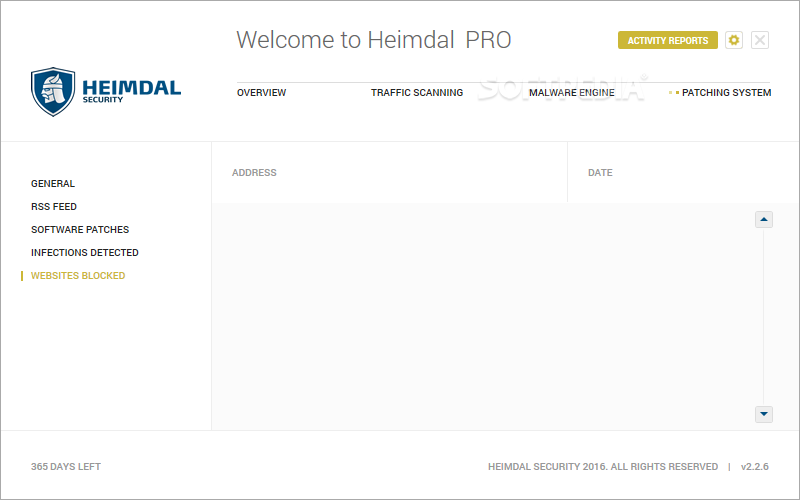Select Websites Blocked in sidebar

tap(78, 276)
